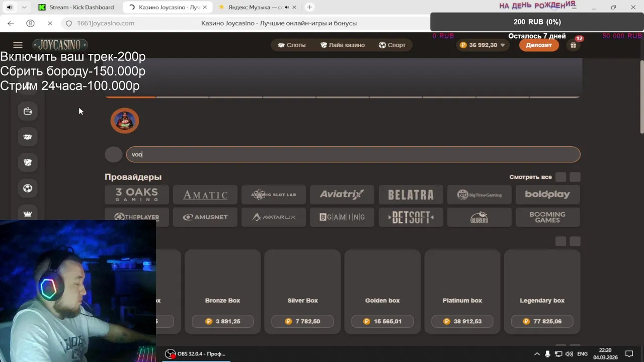
Task: Open the Joycasino hamburger menu
Action: (x=18, y=45)
